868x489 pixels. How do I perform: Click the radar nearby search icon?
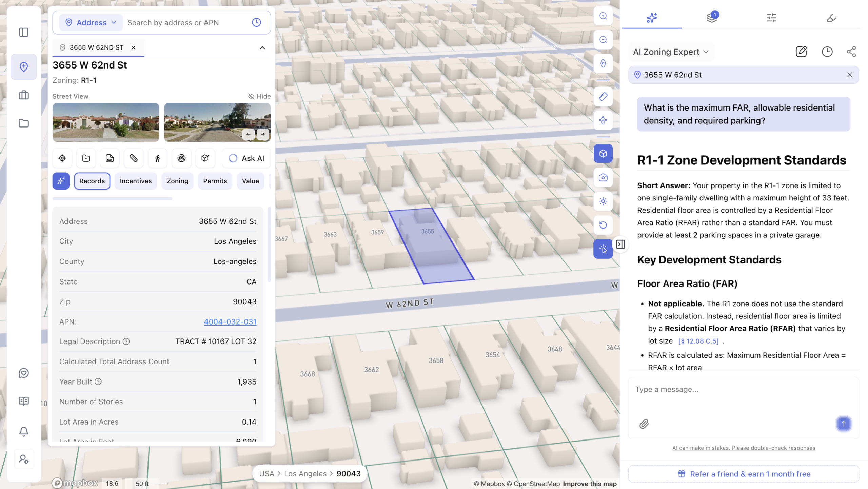point(181,158)
